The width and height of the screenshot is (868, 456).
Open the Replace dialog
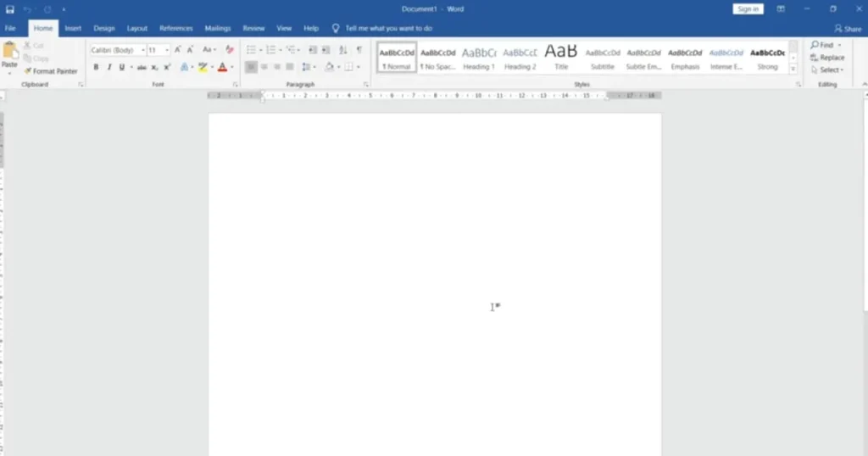[827, 58]
